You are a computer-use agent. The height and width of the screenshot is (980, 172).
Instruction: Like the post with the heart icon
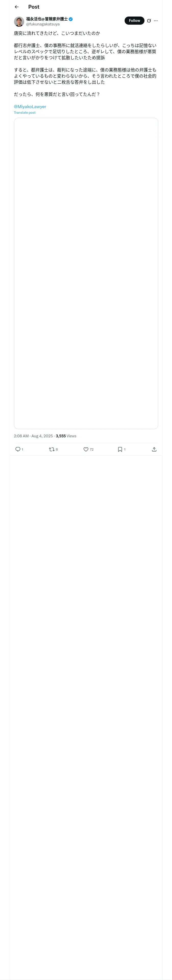click(x=86, y=449)
